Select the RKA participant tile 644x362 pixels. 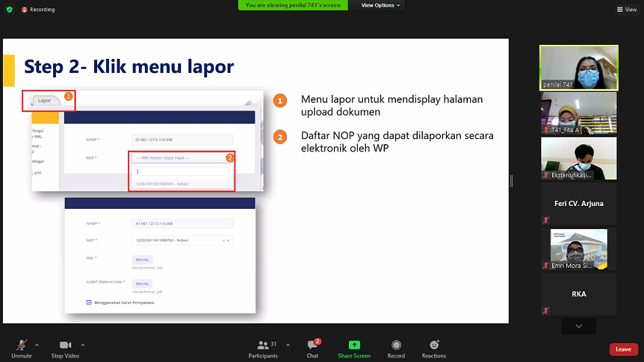(x=578, y=294)
